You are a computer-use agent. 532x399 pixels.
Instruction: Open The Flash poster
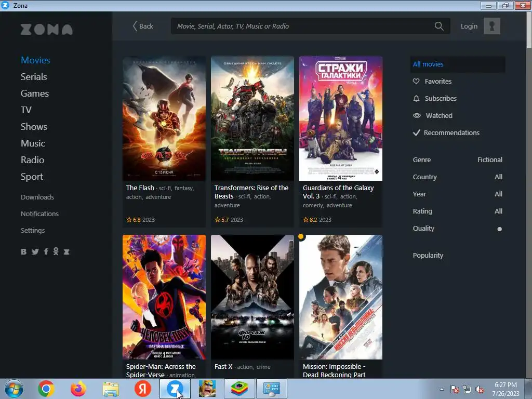point(164,118)
